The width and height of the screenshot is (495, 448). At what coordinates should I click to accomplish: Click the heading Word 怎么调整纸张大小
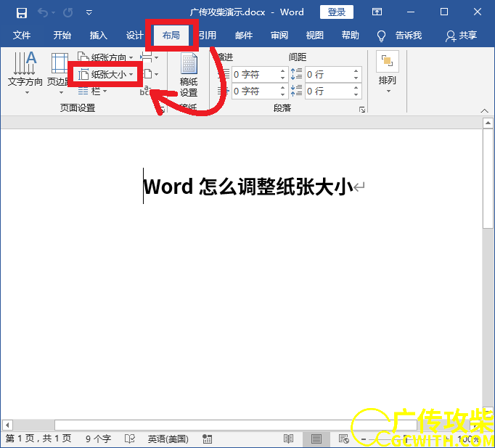tap(248, 187)
